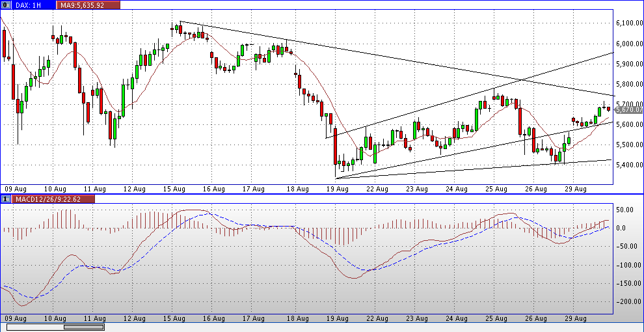Click the 6,000.00 price axis label
Image resolution: width=644 pixels, height=332 pixels.
click(629, 44)
